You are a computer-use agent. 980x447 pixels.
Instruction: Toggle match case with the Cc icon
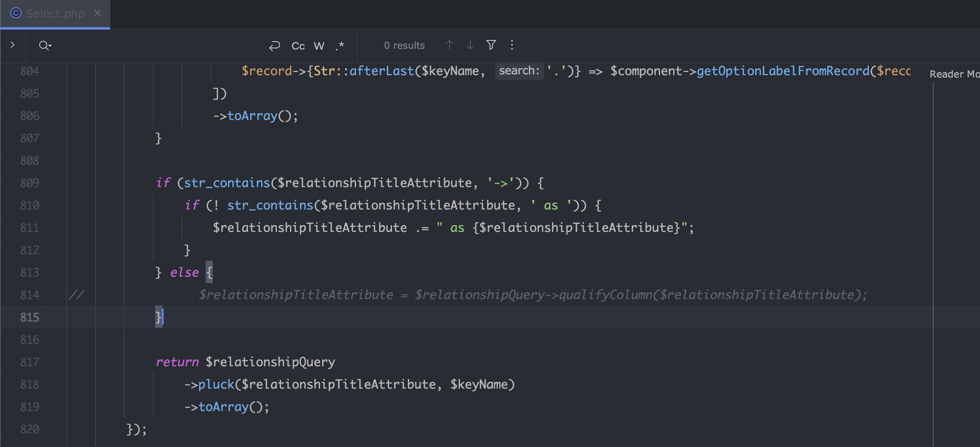coord(298,46)
